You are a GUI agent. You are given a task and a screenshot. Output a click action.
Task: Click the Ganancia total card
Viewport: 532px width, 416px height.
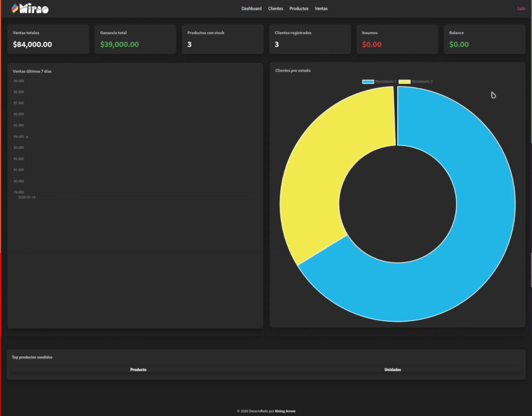[135, 39]
